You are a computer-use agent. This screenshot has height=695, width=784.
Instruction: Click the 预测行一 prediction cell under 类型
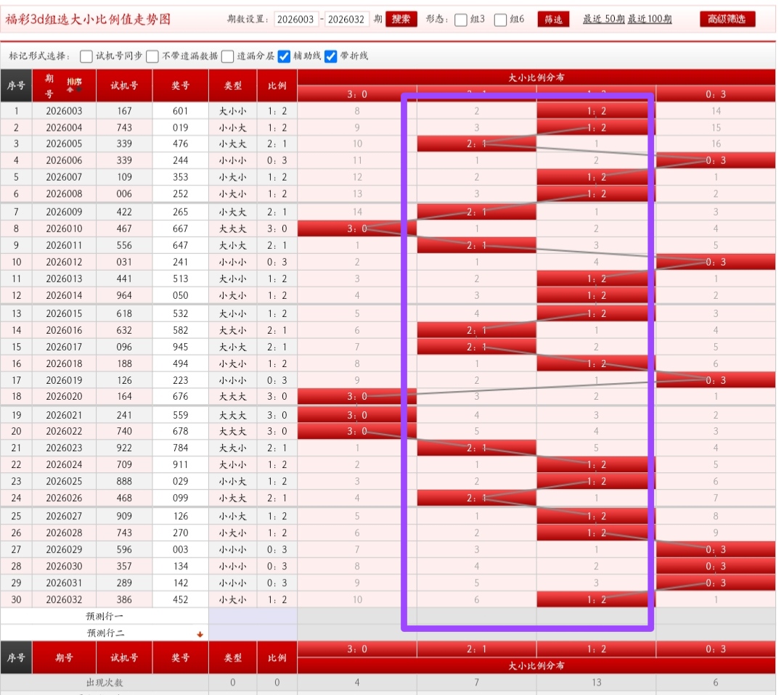(253, 616)
